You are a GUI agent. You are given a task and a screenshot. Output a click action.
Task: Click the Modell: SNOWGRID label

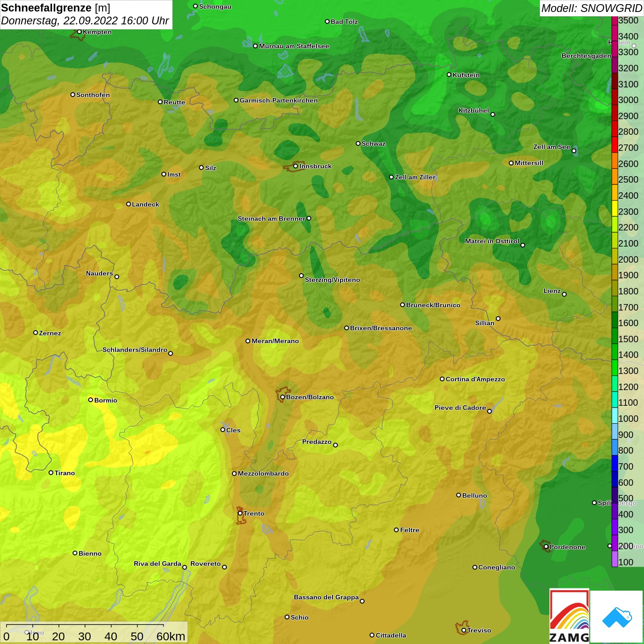coord(592,8)
